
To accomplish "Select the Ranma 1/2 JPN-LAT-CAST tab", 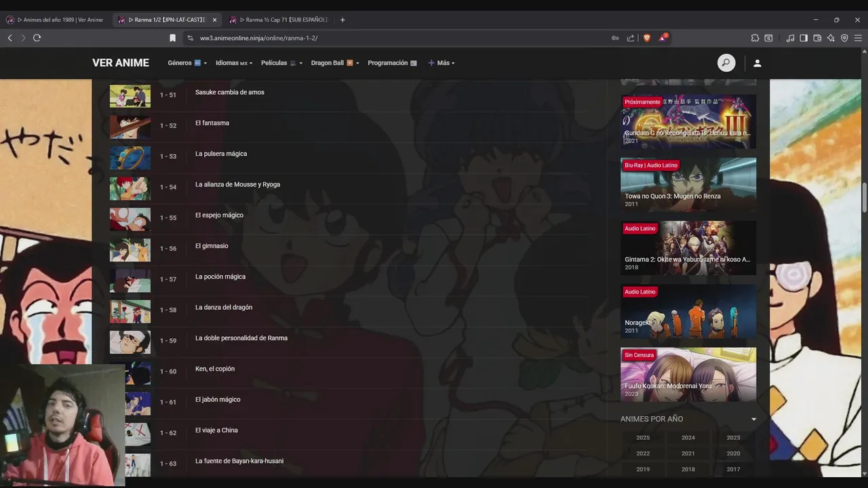I will [167, 20].
